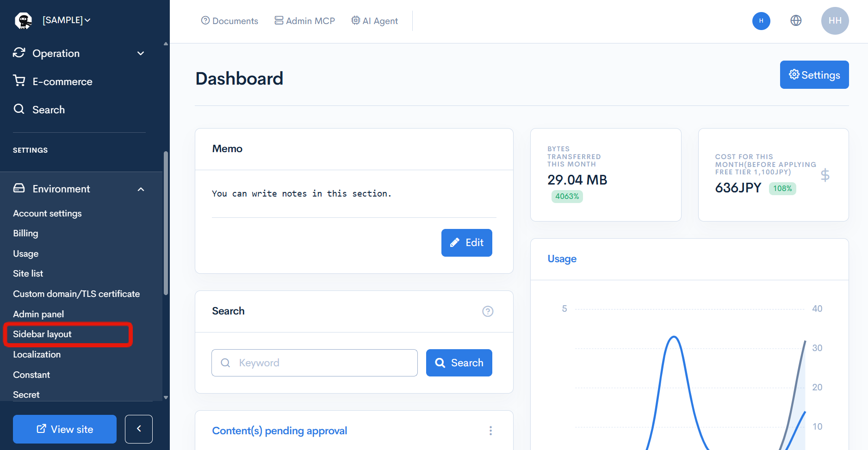This screenshot has height=450, width=868.
Task: Open the language globe menu
Action: (796, 21)
